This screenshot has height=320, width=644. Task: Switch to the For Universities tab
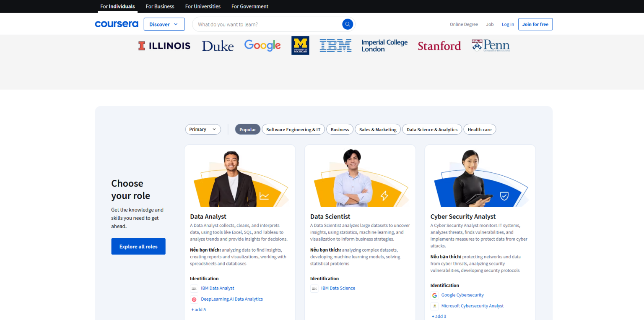pyautogui.click(x=203, y=6)
